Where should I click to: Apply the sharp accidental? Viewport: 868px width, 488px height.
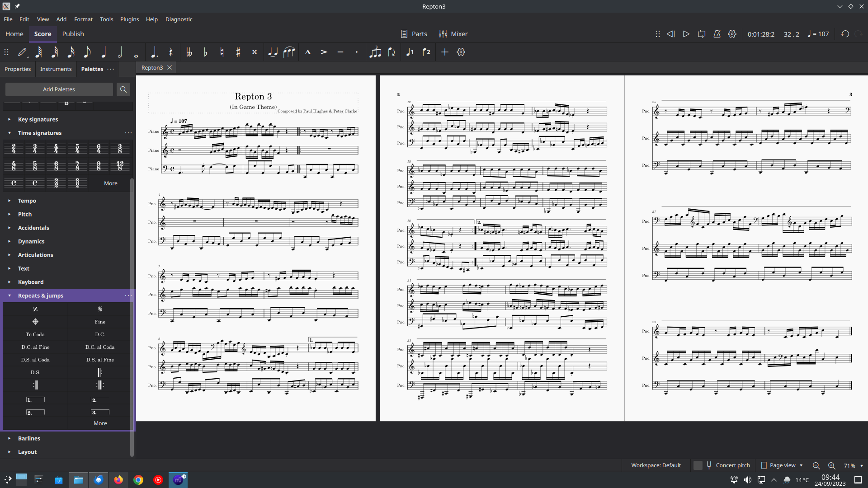[x=238, y=52]
